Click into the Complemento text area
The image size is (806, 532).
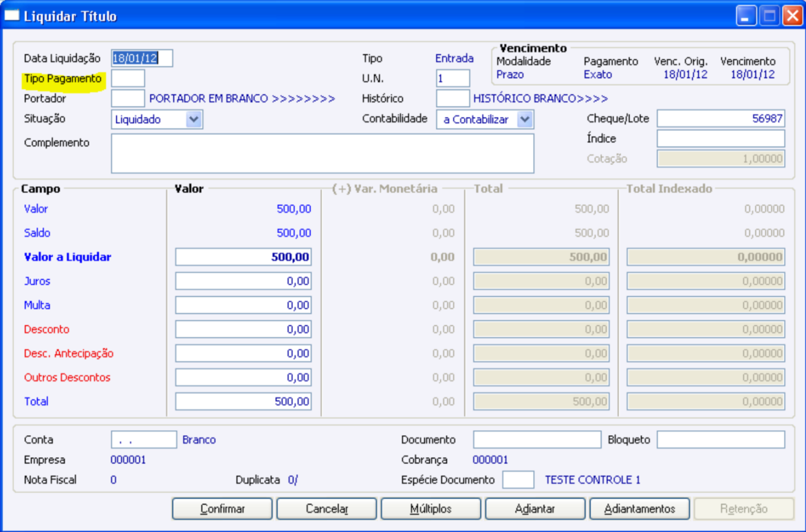coord(322,153)
